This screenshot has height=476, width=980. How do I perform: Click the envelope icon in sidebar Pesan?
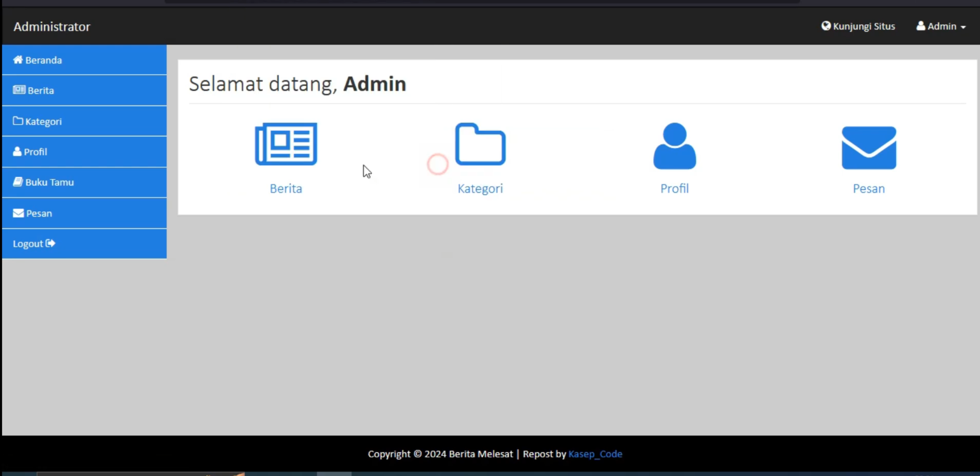coord(18,213)
